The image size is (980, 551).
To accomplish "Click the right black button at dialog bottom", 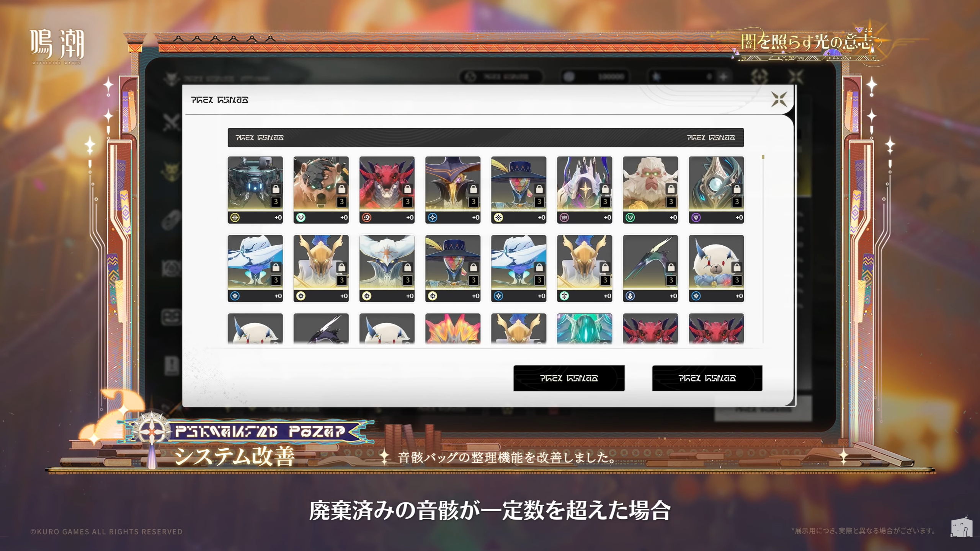I will tap(707, 378).
